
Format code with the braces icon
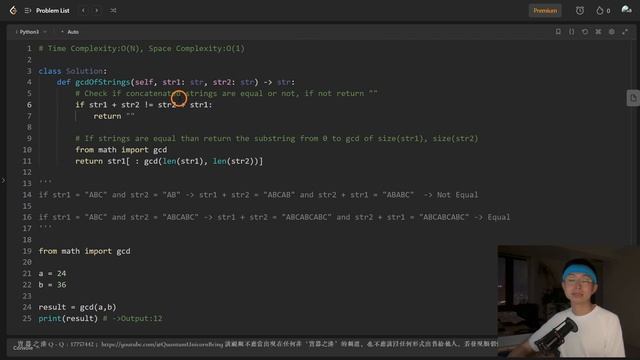(571, 32)
